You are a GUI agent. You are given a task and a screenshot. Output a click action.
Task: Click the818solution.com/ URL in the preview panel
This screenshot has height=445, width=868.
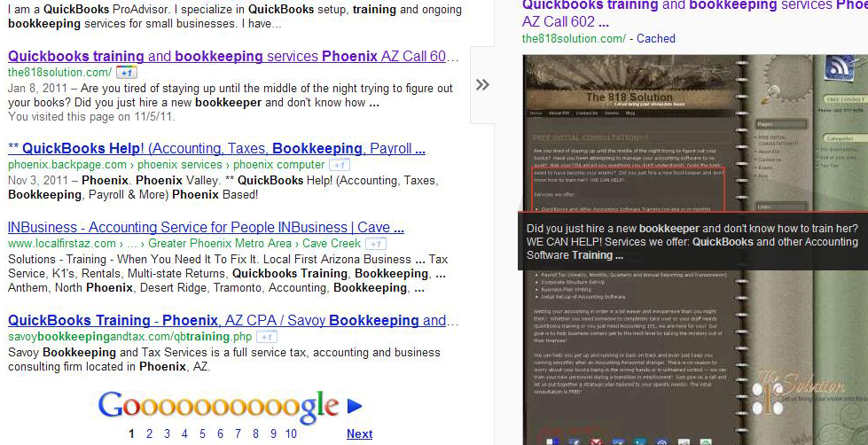tap(574, 39)
